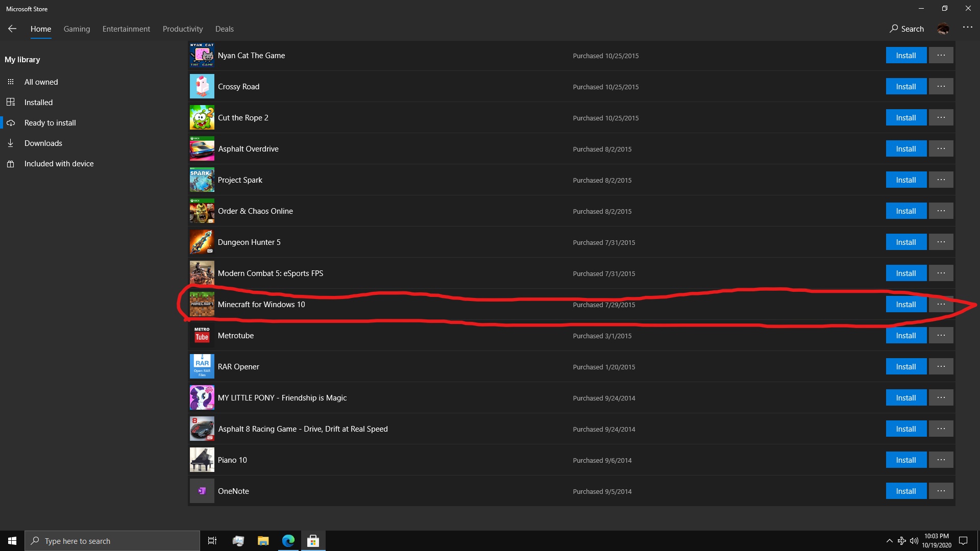
Task: Open the Microsoft Store taskbar icon
Action: 313,541
